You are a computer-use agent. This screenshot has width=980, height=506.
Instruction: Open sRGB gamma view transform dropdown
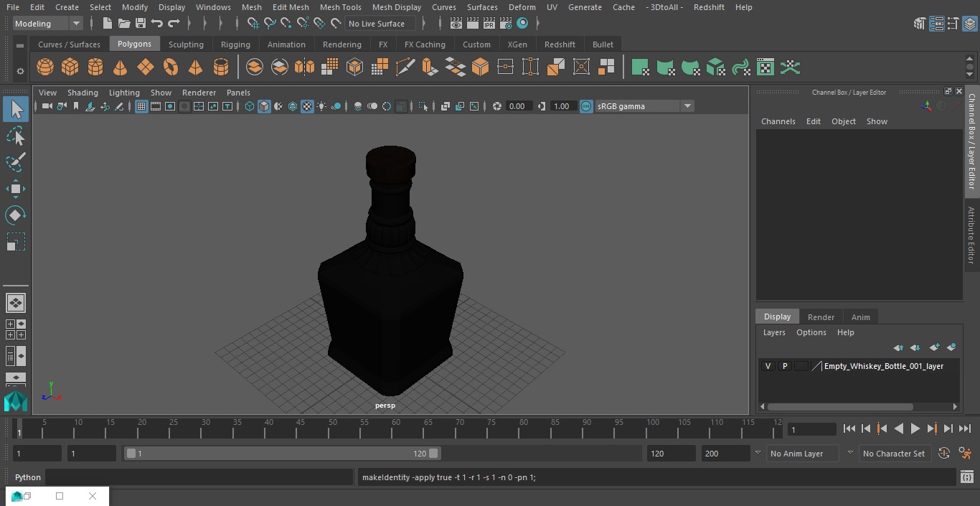click(644, 106)
